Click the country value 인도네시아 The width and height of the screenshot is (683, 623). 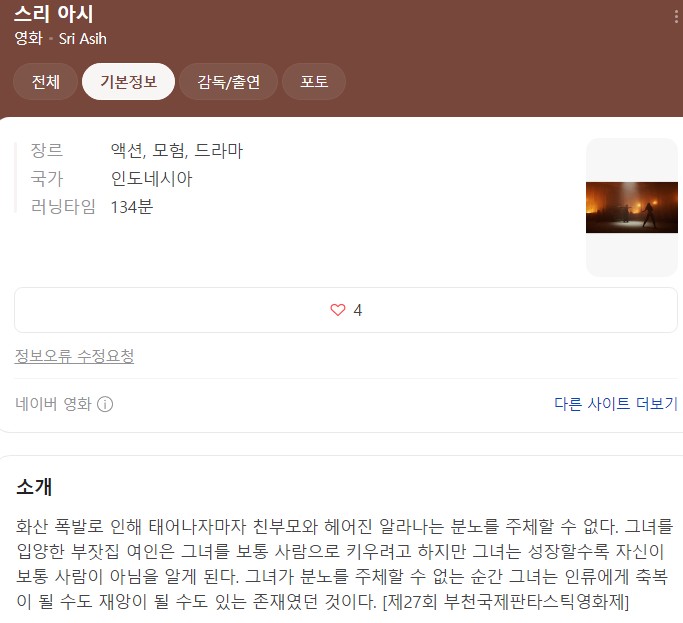pos(151,179)
